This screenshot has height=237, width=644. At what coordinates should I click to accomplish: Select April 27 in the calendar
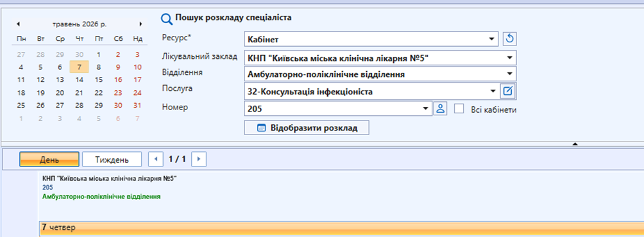(21, 54)
